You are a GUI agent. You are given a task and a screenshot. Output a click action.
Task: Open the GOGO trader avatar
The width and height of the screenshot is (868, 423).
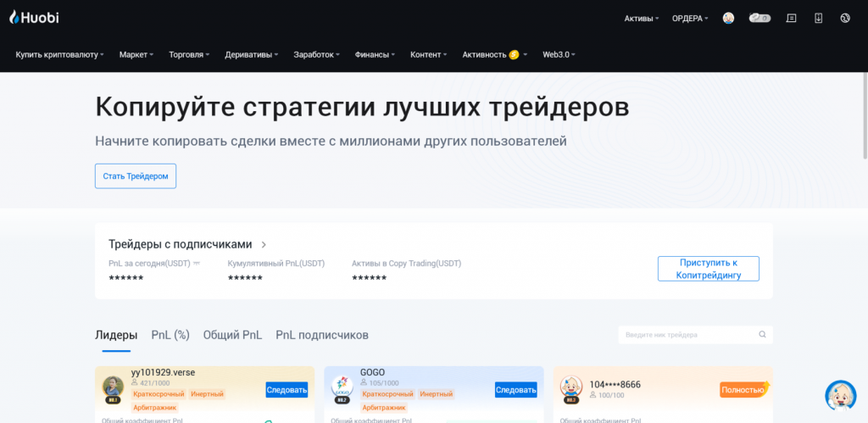[x=342, y=387]
